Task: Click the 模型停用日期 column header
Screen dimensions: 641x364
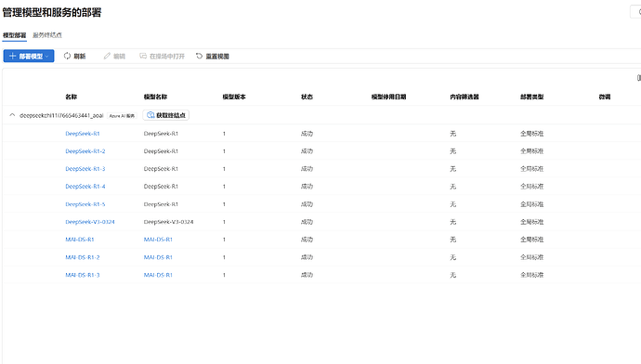Action: point(388,97)
